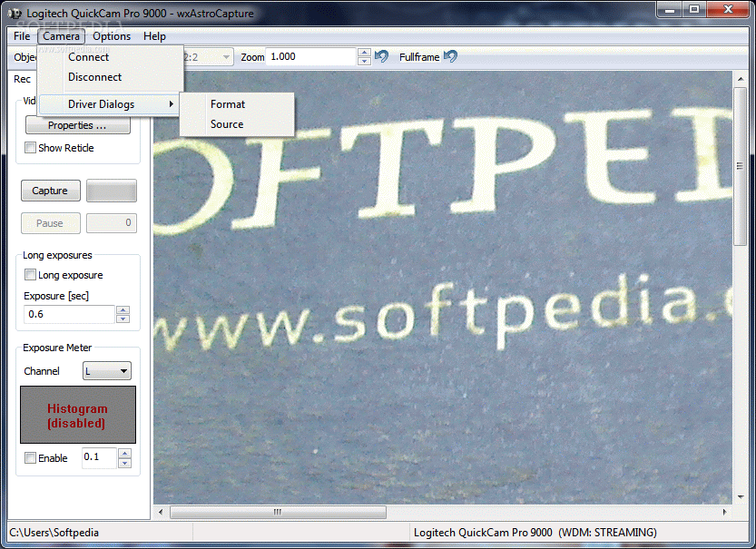756x549 pixels.
Task: Close the open Camera menu
Action: [61, 36]
